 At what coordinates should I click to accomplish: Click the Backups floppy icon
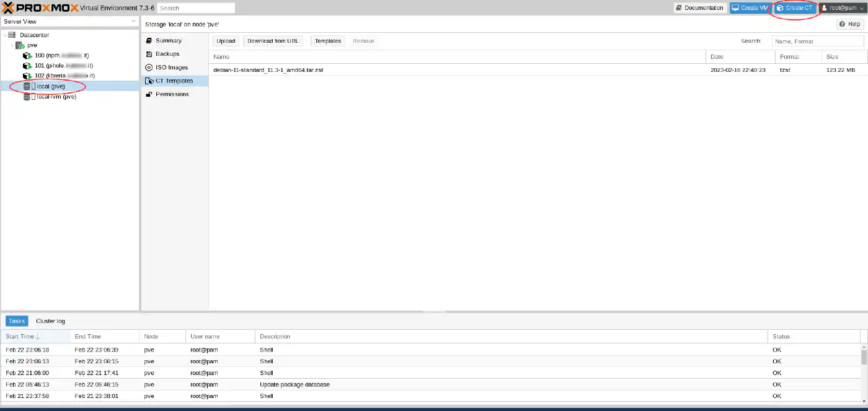coord(149,54)
